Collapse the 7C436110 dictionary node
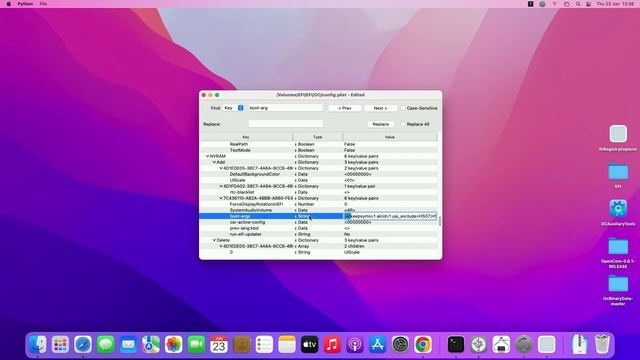This screenshot has width=640, height=360. click(x=221, y=198)
